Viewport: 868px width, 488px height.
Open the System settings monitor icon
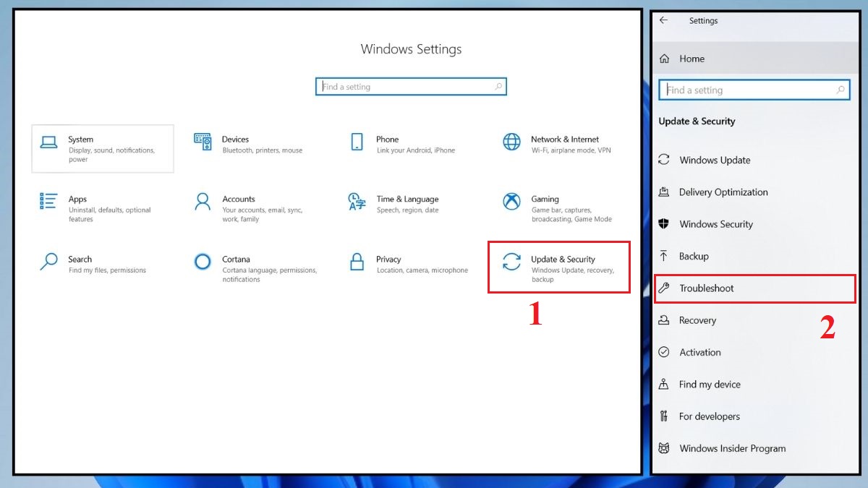[48, 142]
